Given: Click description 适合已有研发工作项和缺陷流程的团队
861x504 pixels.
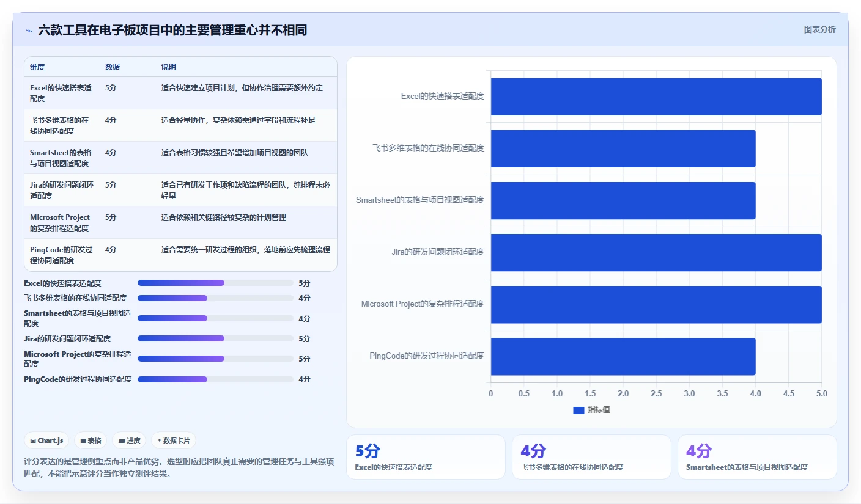Looking at the screenshot, I should pos(246,190).
